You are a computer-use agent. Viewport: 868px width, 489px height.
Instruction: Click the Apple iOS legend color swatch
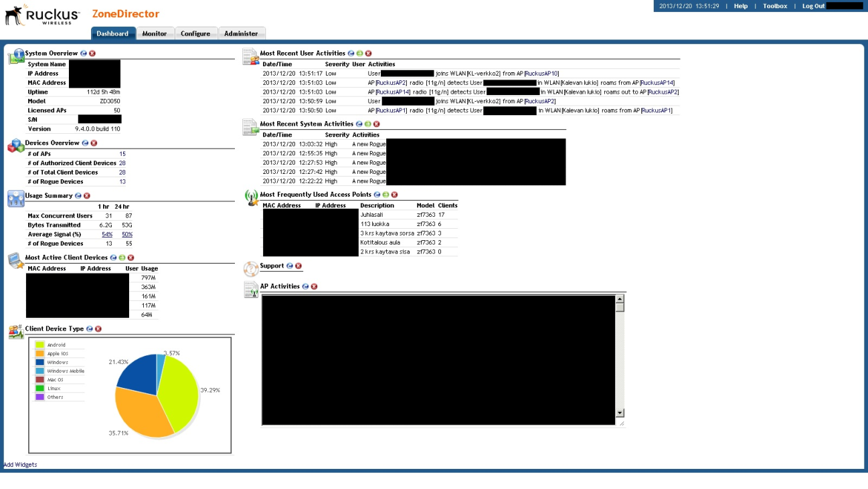(x=40, y=354)
